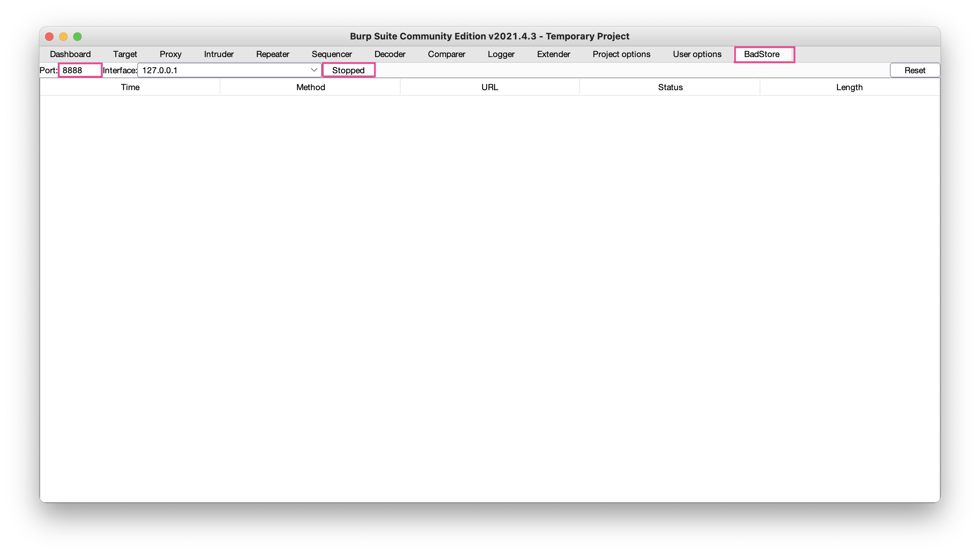Screen dimensions: 980x555
Task: Select the BadStore tab
Action: click(x=761, y=54)
